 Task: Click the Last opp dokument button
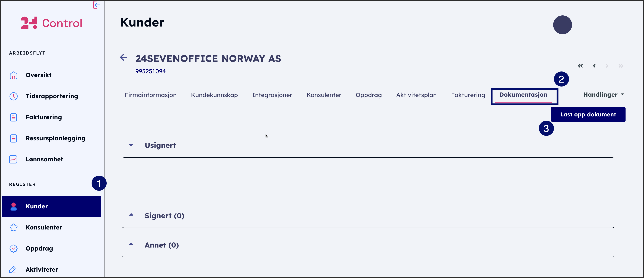point(588,115)
